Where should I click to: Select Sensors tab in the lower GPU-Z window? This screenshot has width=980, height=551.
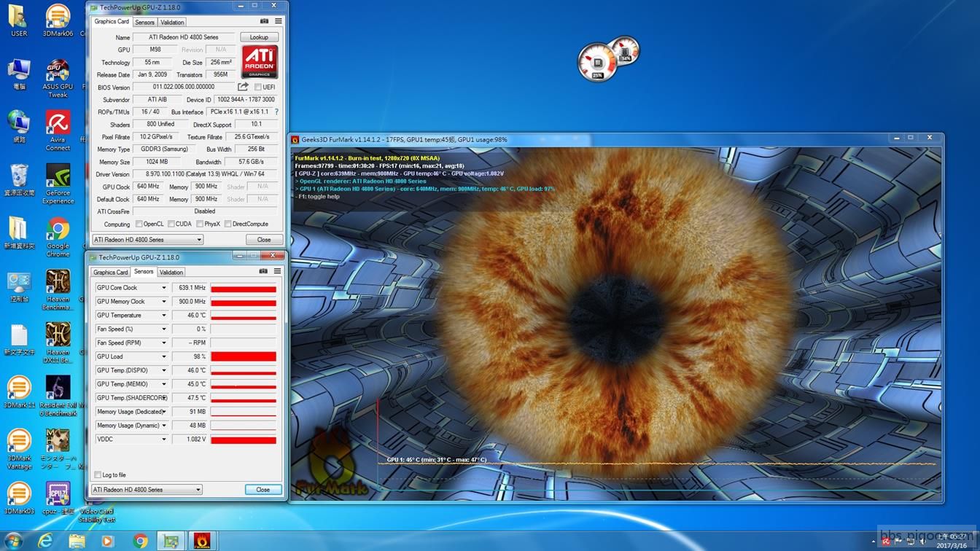click(144, 271)
